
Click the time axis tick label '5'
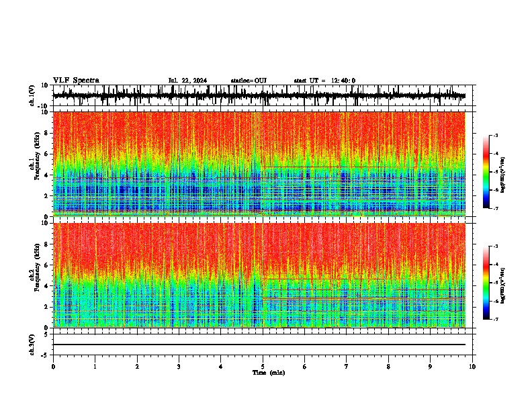(x=263, y=367)
